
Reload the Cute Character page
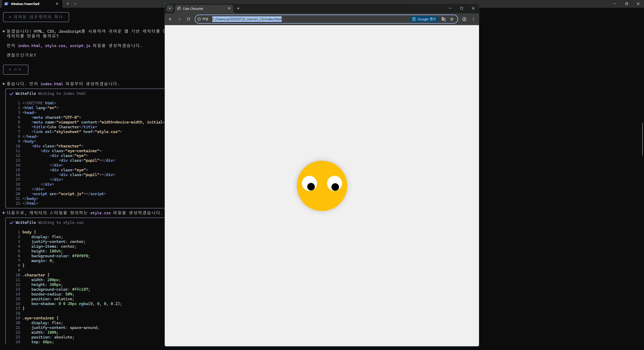pyautogui.click(x=188, y=19)
